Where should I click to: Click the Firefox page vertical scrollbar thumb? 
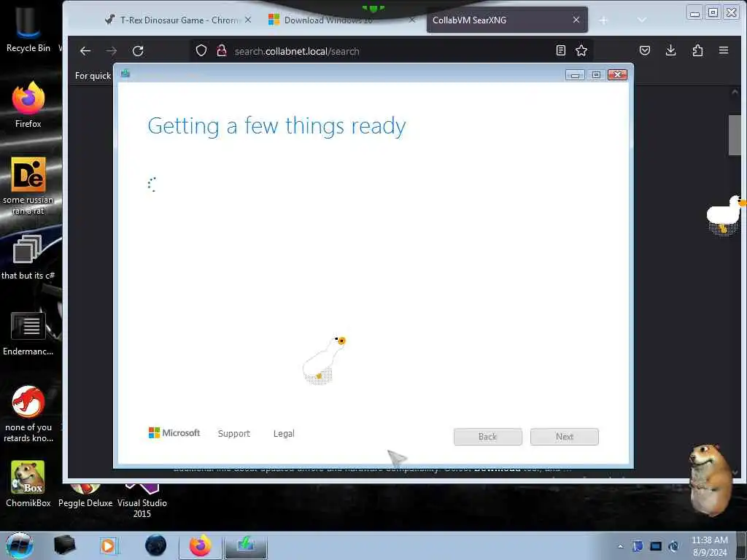click(735, 135)
